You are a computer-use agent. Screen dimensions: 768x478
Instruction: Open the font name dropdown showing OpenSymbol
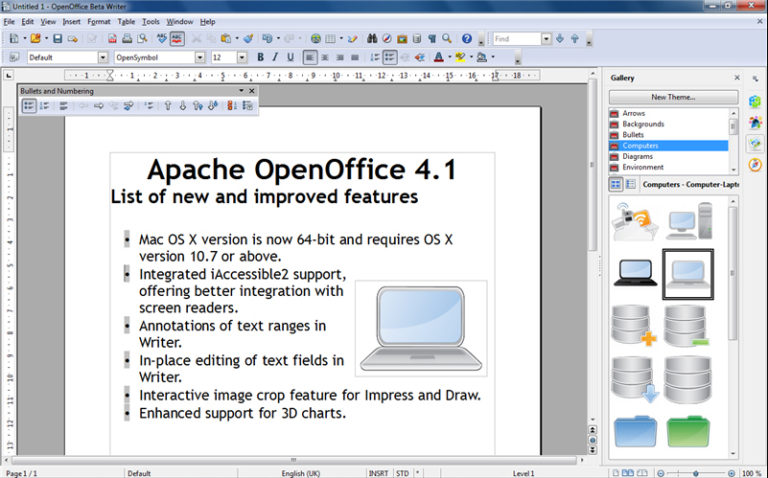tap(200, 58)
